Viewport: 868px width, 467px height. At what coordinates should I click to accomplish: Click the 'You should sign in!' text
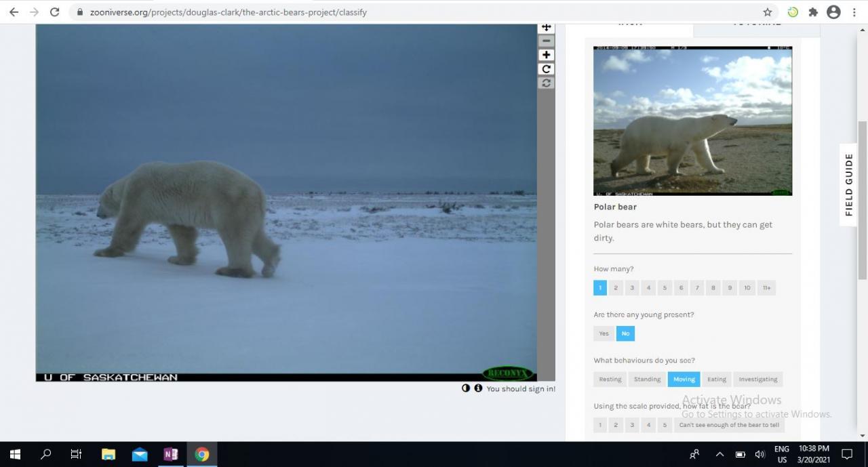[521, 389]
